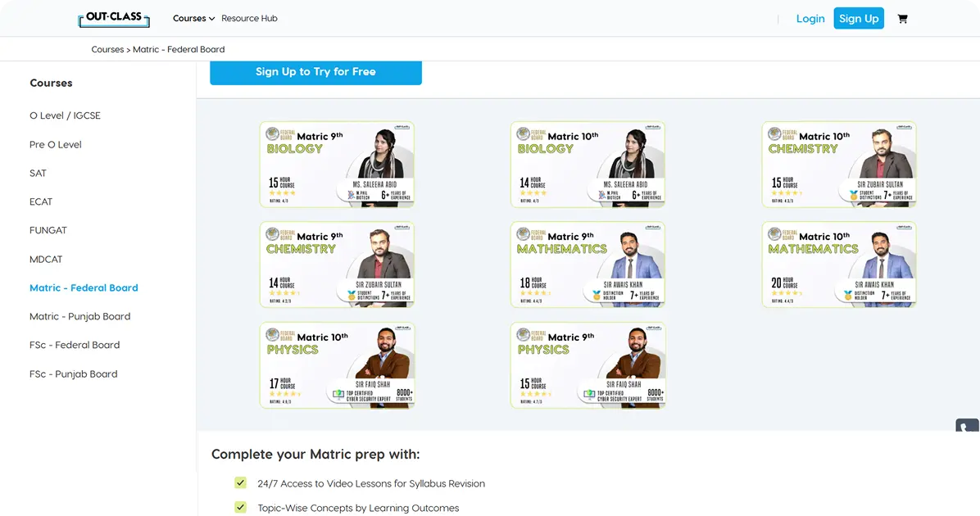This screenshot has height=516, width=980.
Task: Click the Sign Up button
Action: 859,19
